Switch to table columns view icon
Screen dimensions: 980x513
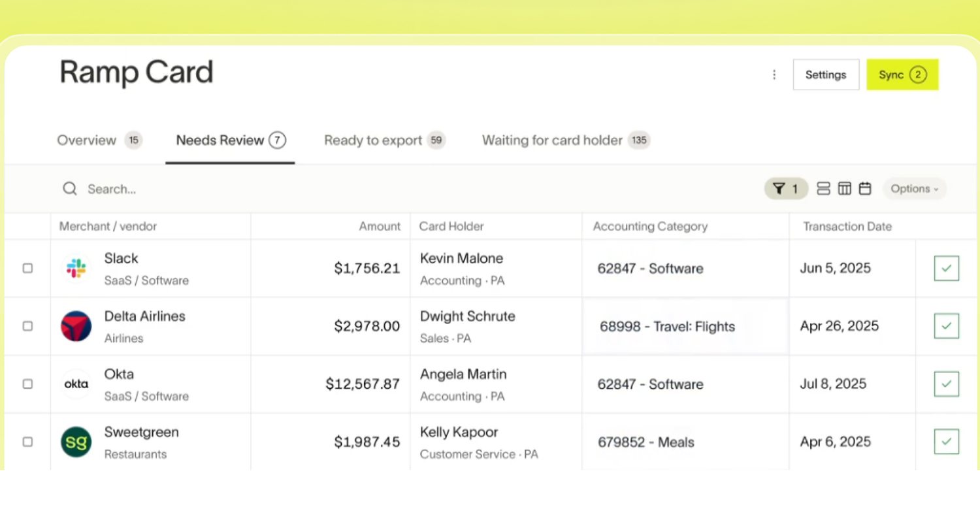845,189
